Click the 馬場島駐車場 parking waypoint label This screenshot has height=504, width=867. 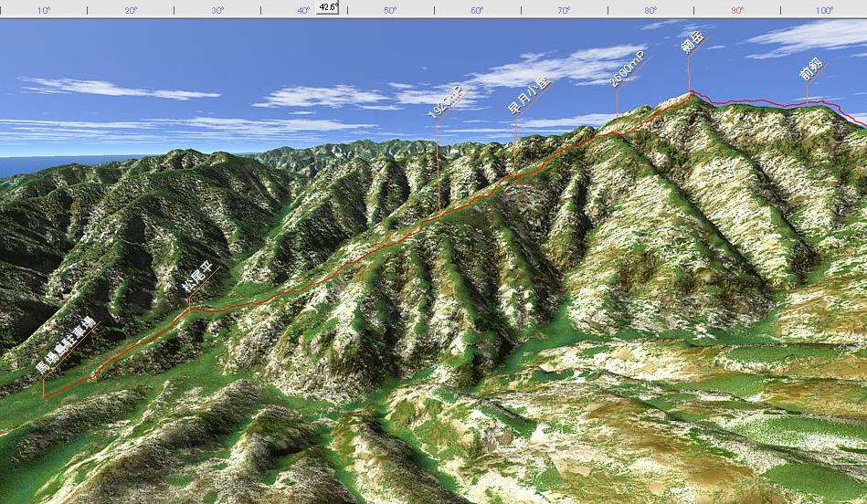tap(65, 346)
